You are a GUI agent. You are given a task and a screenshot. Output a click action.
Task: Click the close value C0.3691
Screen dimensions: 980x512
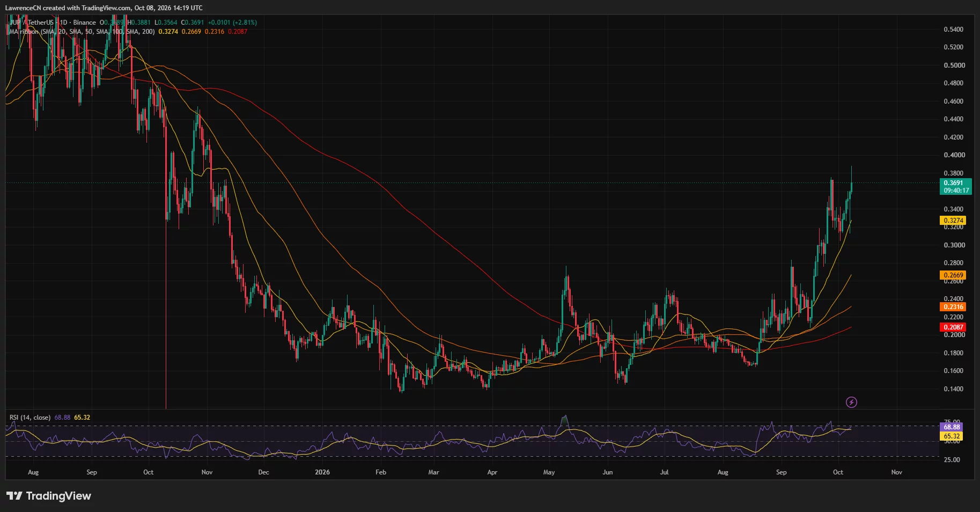pyautogui.click(x=193, y=23)
